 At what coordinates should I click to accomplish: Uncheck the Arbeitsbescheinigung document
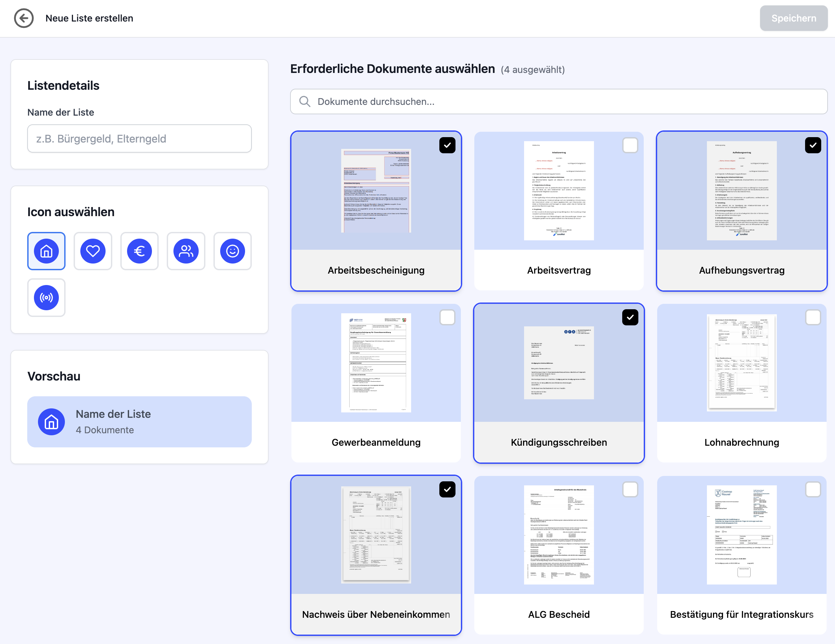[447, 145]
